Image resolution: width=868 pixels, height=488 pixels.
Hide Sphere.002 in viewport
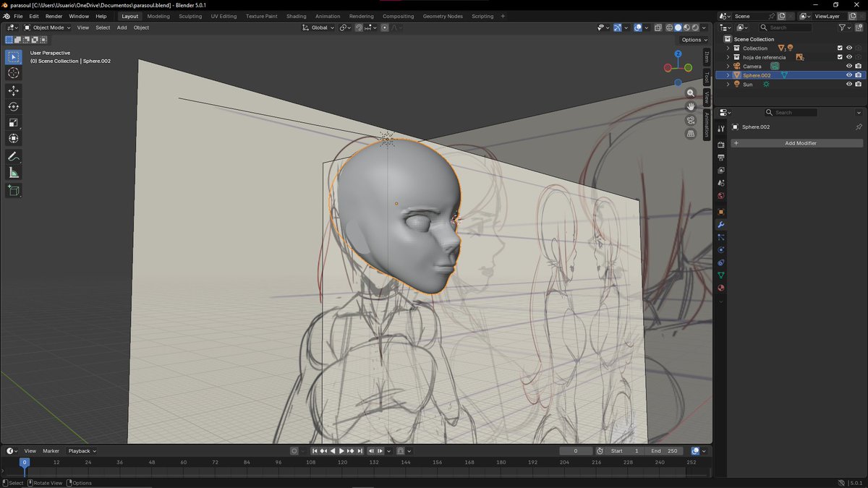pos(849,75)
